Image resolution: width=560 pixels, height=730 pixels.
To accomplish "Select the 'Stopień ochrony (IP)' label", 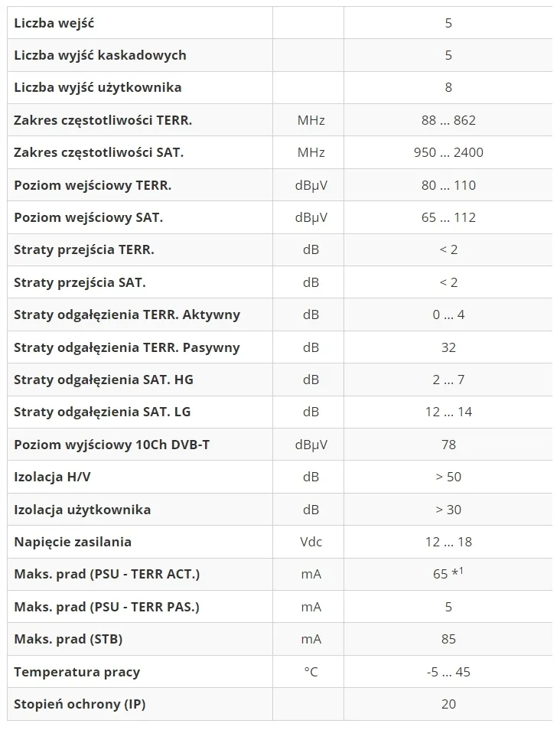I will 80,704.
